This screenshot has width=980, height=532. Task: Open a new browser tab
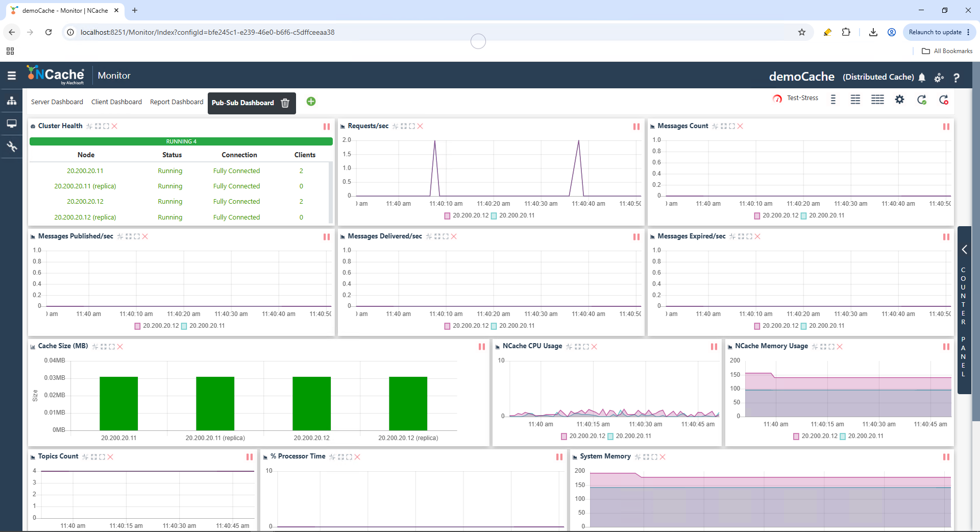tap(135, 10)
